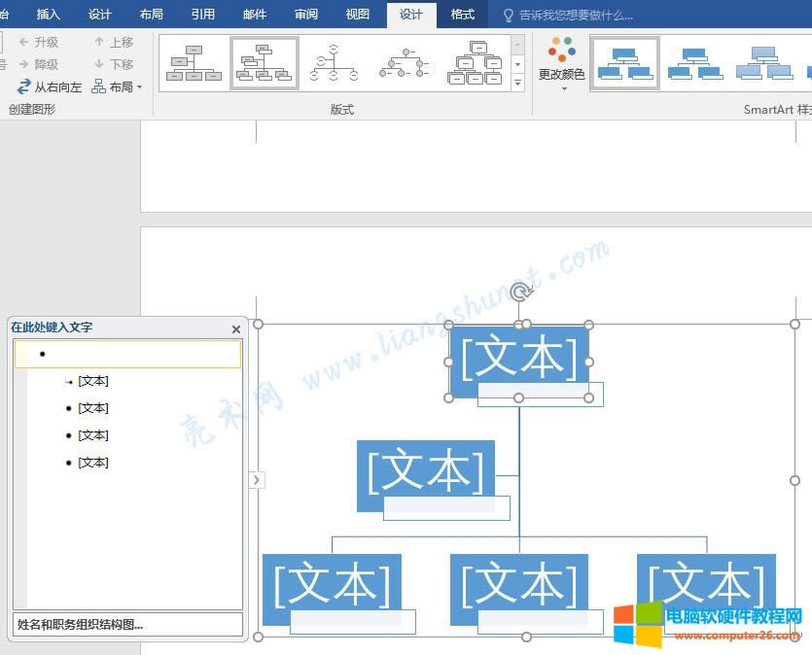Click the right-middle handle of top shape
Image resolution: width=812 pixels, height=655 pixels.
pos(588,362)
